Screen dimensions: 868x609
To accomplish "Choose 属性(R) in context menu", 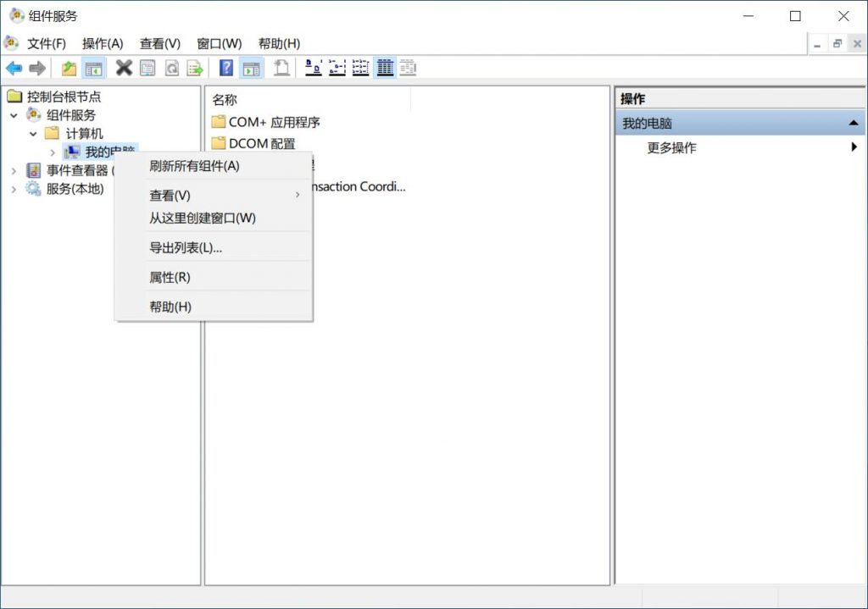I will (214, 277).
